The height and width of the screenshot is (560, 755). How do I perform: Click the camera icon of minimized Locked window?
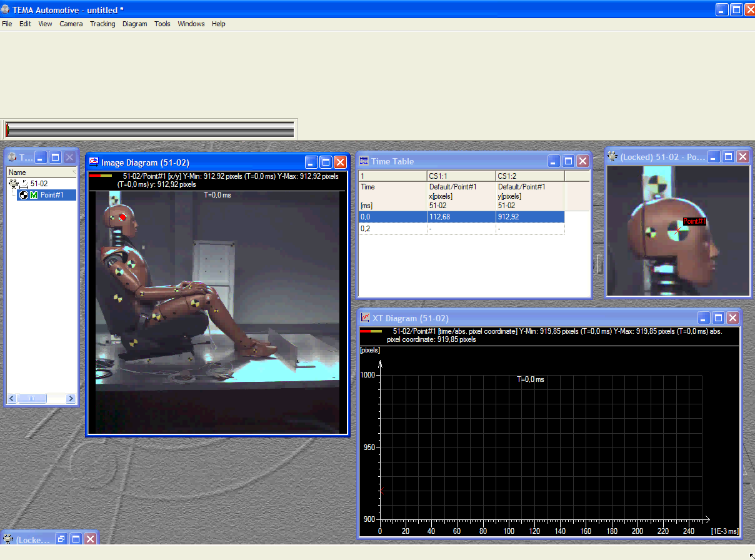click(9, 539)
